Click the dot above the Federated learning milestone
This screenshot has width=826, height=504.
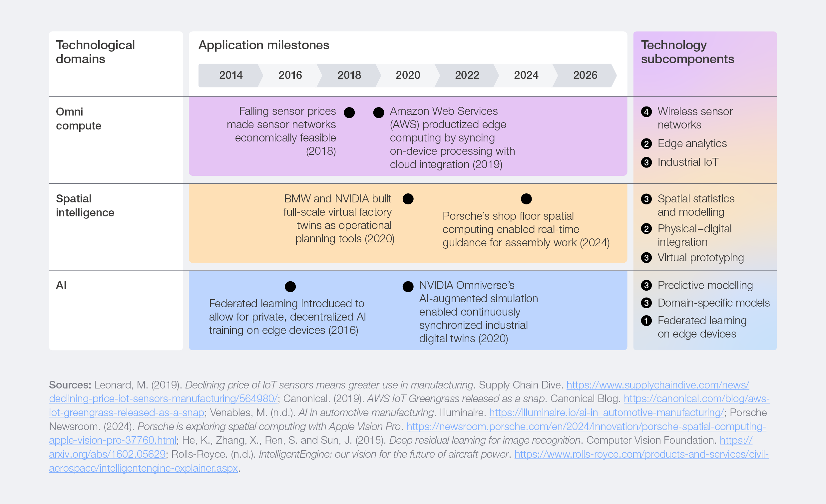[x=290, y=287]
